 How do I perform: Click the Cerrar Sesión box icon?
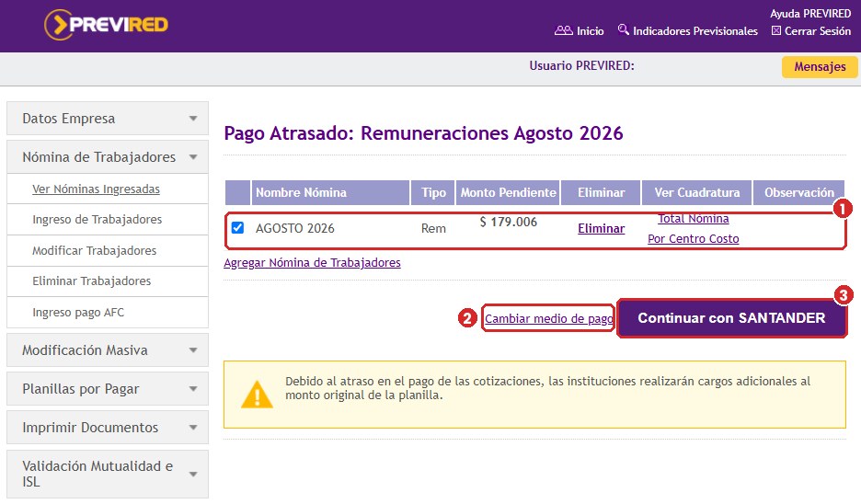click(775, 30)
